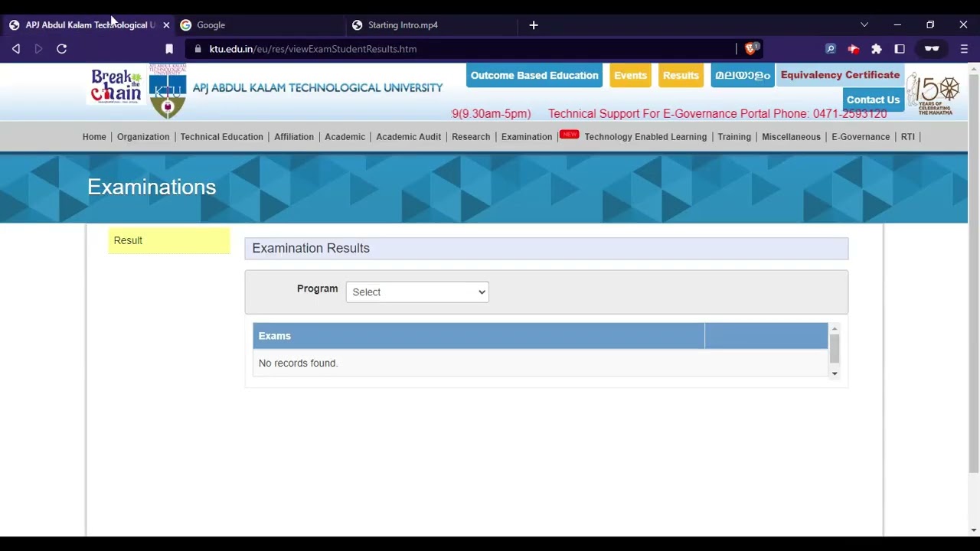The width and height of the screenshot is (980, 551).
Task: Expand the Program Select dropdown
Action: [417, 292]
